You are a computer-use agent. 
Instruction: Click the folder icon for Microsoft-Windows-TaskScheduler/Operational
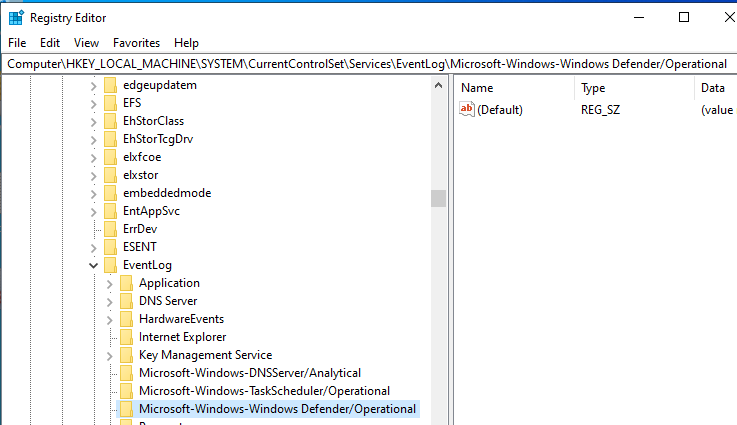126,391
